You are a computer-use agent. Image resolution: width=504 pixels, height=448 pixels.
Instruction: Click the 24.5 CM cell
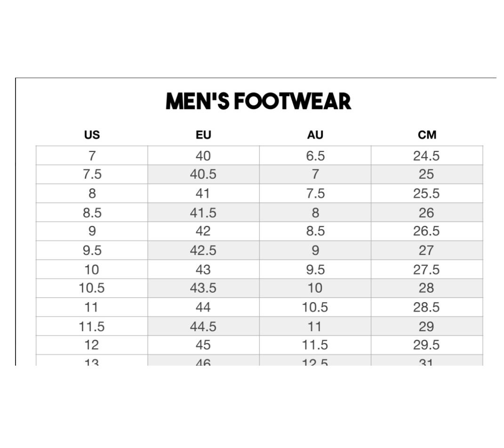426,156
